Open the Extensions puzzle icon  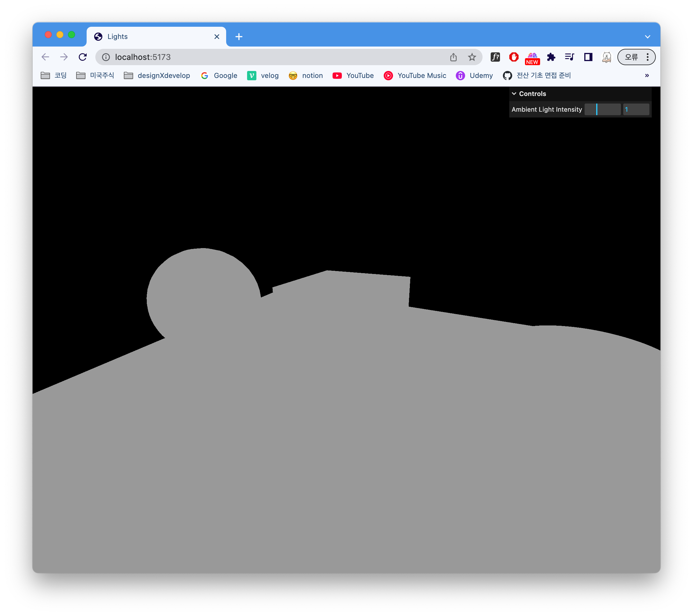click(551, 57)
